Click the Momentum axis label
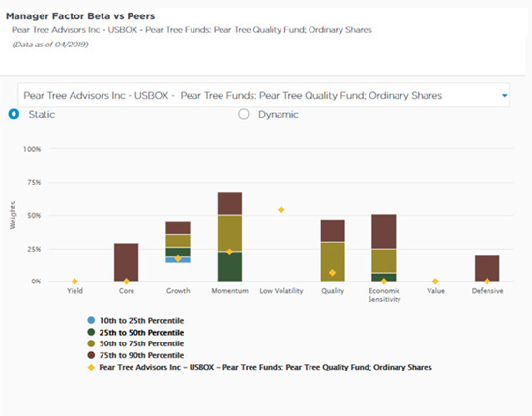This screenshot has height=416, width=532. click(x=229, y=291)
